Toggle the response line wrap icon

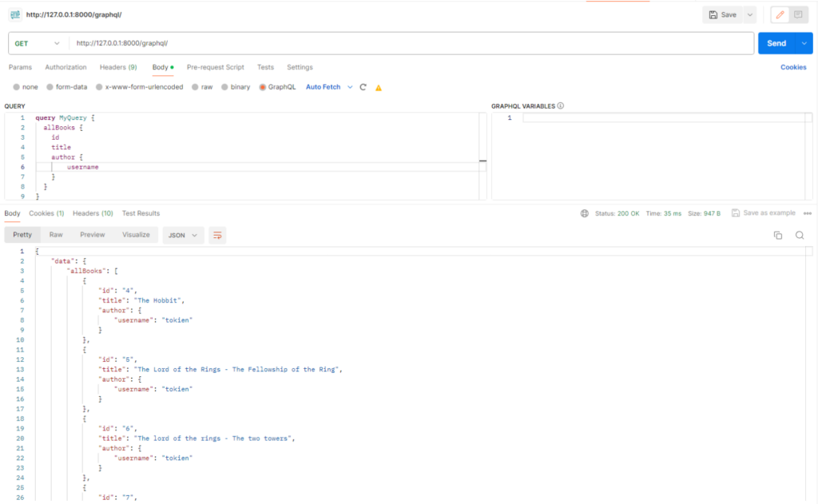217,236
